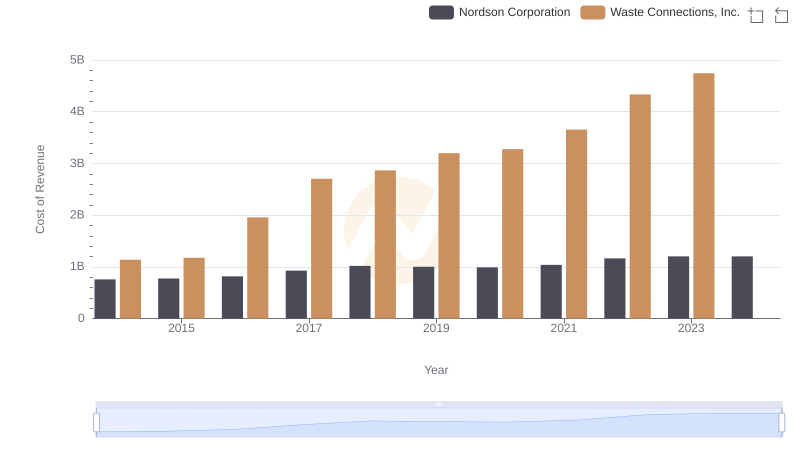Select Nordson 2021 dark bar

tap(551, 292)
